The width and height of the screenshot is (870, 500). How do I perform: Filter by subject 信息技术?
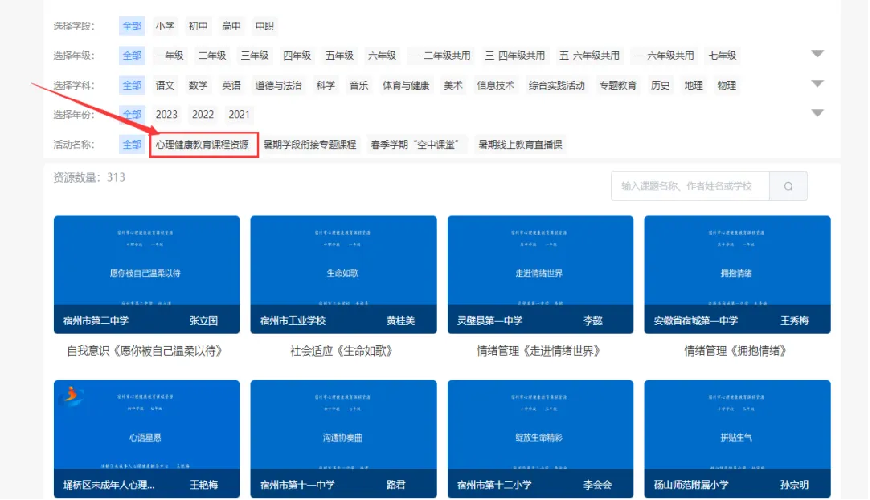(x=495, y=85)
